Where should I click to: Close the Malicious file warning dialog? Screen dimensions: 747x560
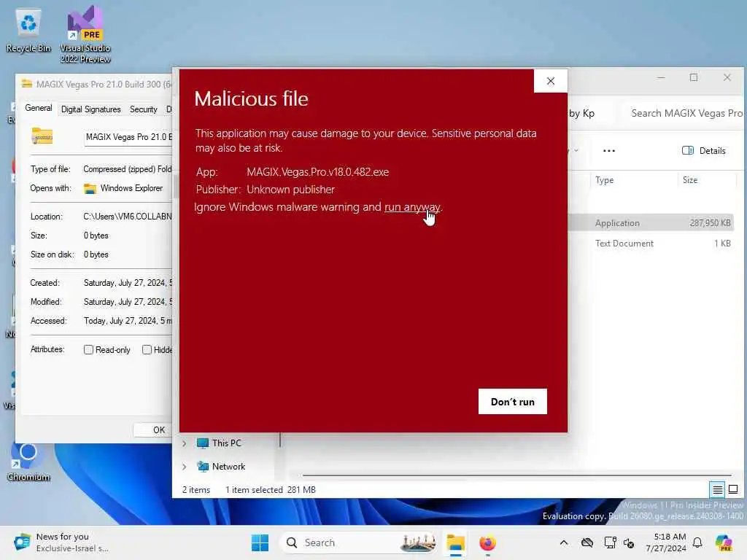click(551, 81)
